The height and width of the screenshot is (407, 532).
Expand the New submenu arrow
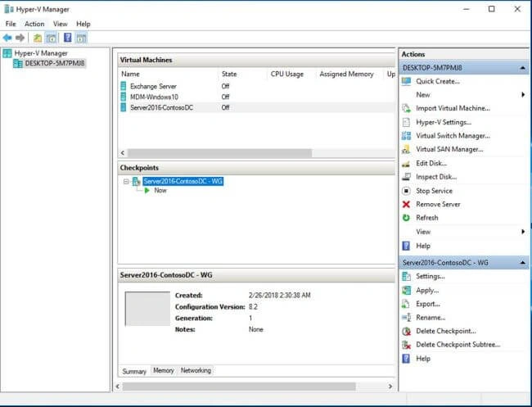point(523,95)
